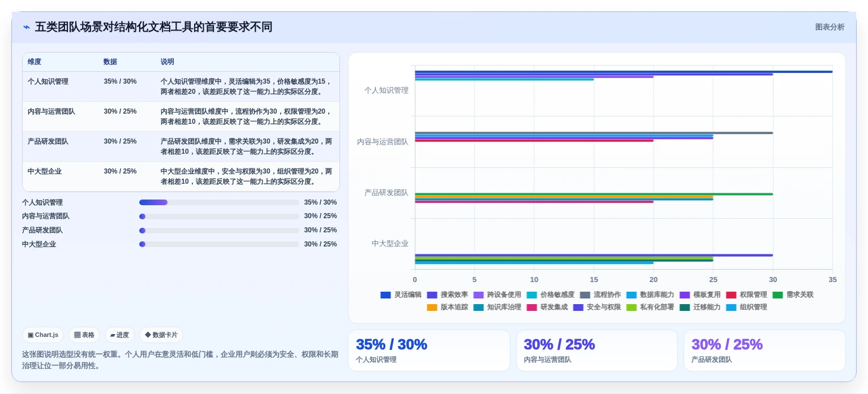Toggle 权限管理 legend swatch
This screenshot has width=868, height=394.
pyautogui.click(x=731, y=295)
